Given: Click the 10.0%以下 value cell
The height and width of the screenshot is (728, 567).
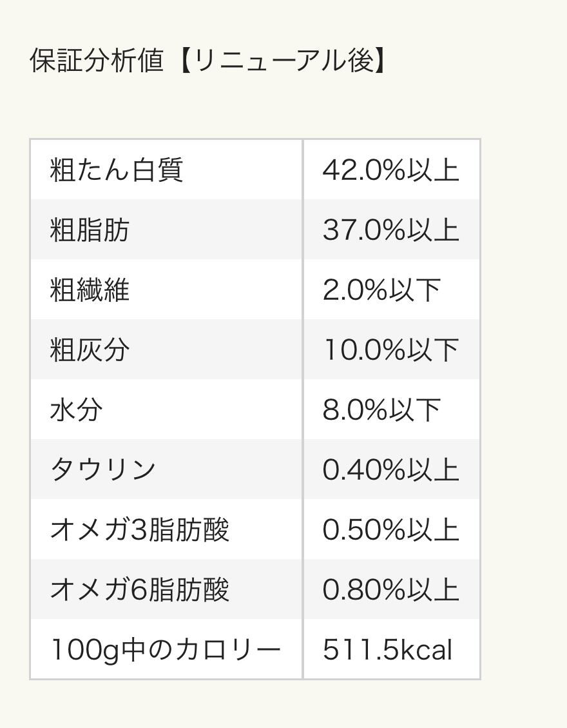Looking at the screenshot, I should (x=390, y=350).
